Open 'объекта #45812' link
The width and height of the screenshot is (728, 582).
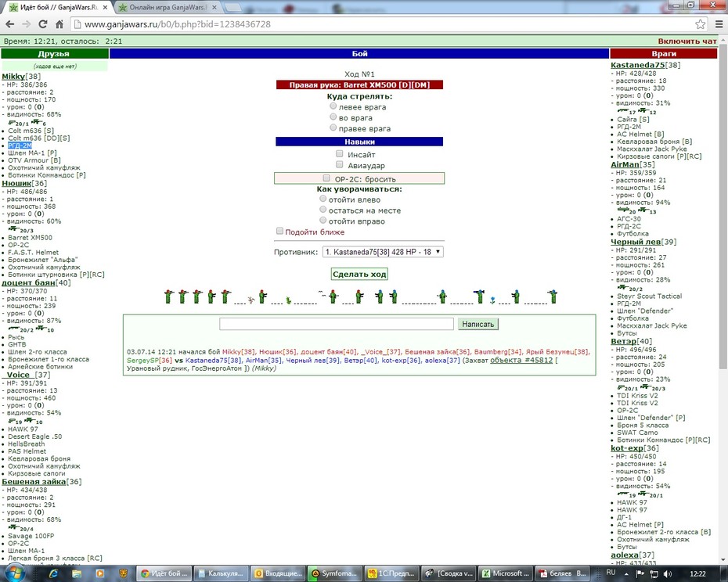coord(521,360)
